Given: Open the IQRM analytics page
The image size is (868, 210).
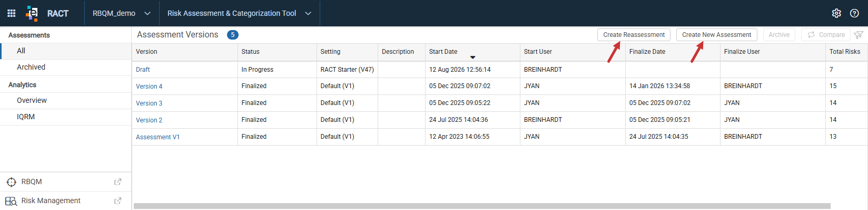Looking at the screenshot, I should point(66,117).
